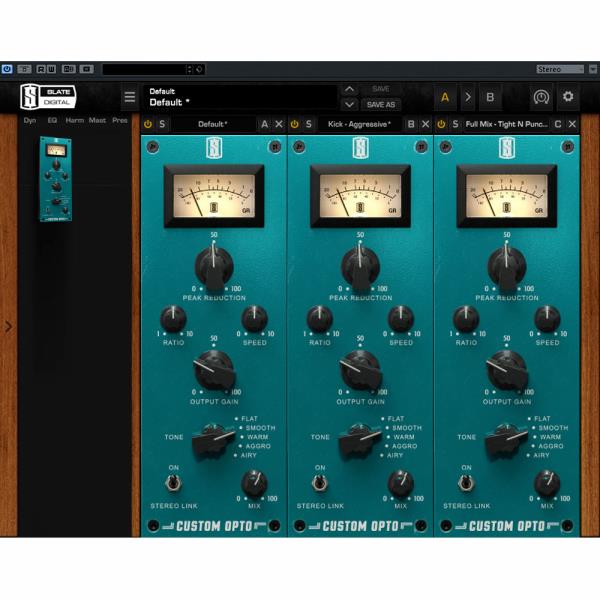Switch to the Harm category tab

(75, 120)
